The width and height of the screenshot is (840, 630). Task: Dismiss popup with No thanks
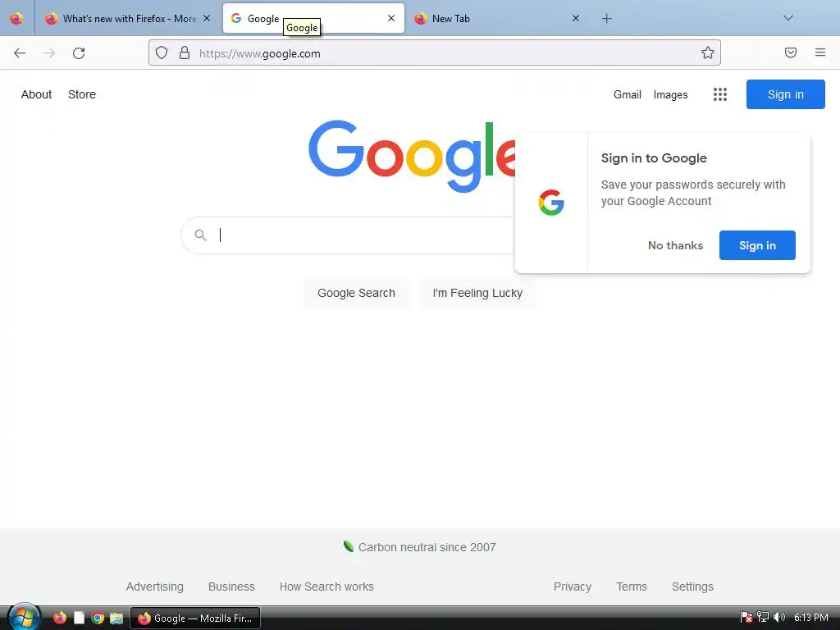point(675,245)
